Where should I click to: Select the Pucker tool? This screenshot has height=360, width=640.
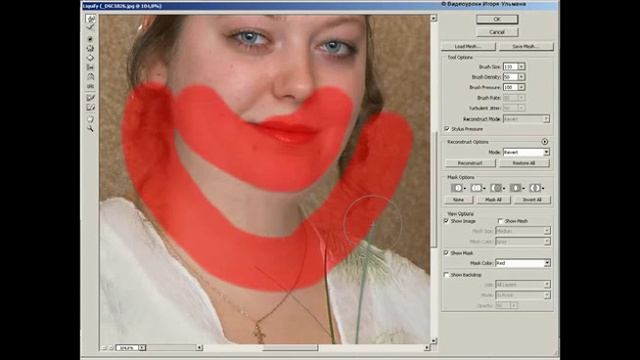click(90, 48)
